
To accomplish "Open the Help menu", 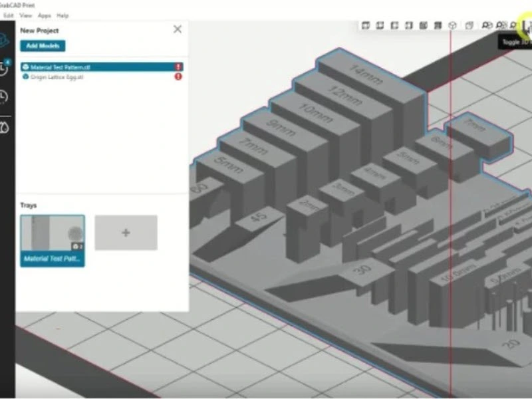I will pos(62,15).
